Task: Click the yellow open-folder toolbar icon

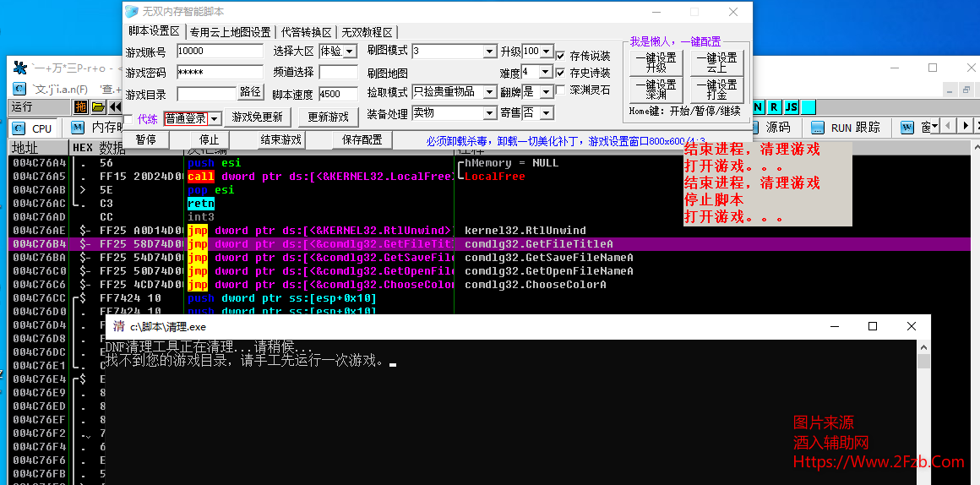Action: click(98, 106)
